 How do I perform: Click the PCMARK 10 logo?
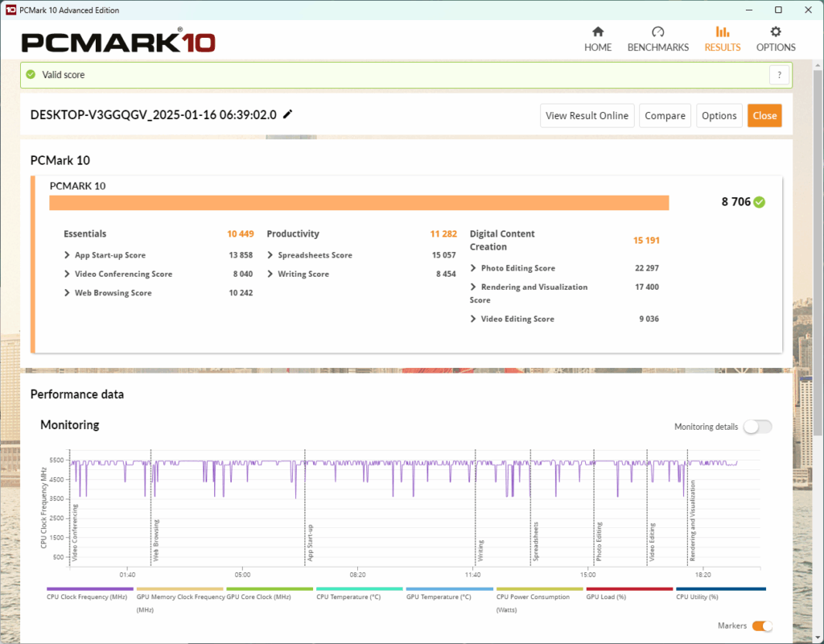(x=118, y=40)
